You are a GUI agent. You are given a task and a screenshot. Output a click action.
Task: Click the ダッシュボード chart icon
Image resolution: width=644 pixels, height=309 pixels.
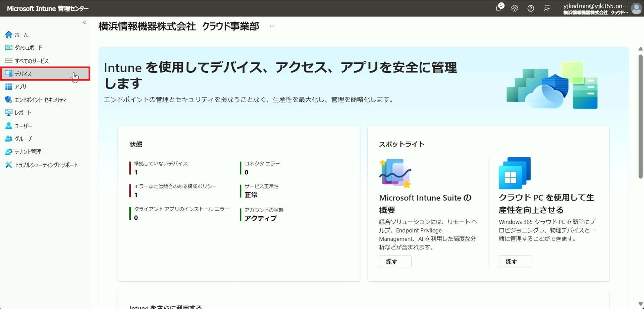point(9,48)
